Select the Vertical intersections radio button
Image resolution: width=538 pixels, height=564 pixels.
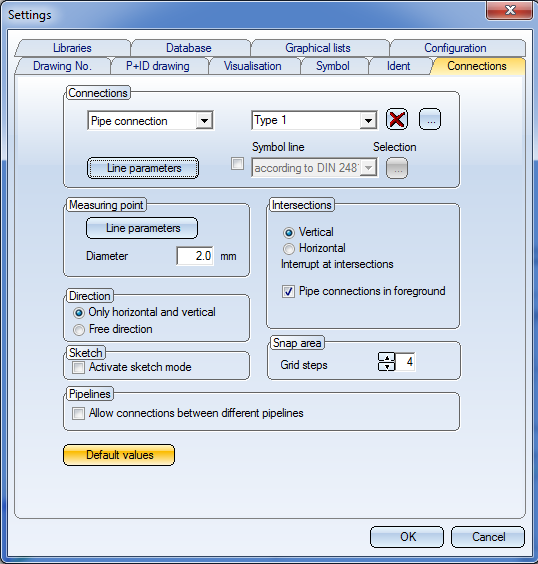click(x=288, y=233)
